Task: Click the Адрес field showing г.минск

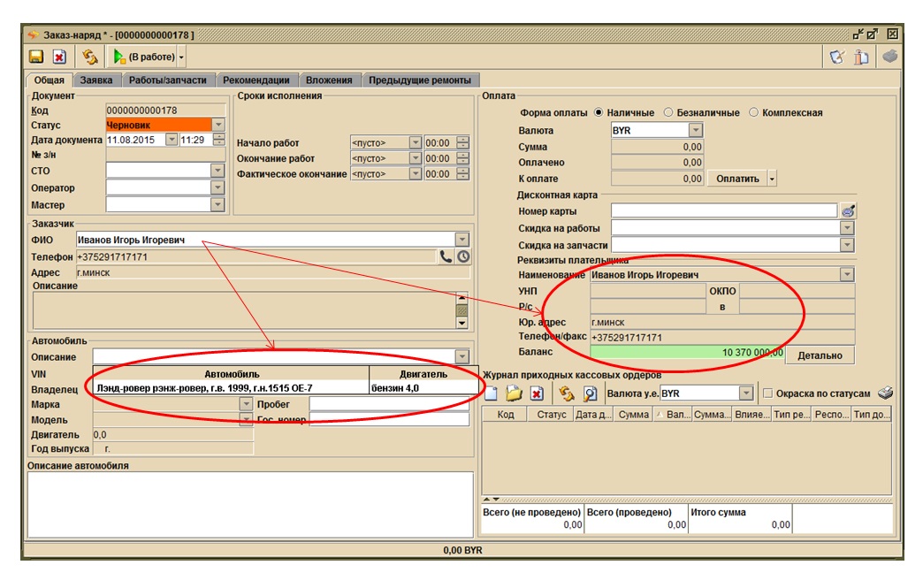Action: (x=273, y=272)
